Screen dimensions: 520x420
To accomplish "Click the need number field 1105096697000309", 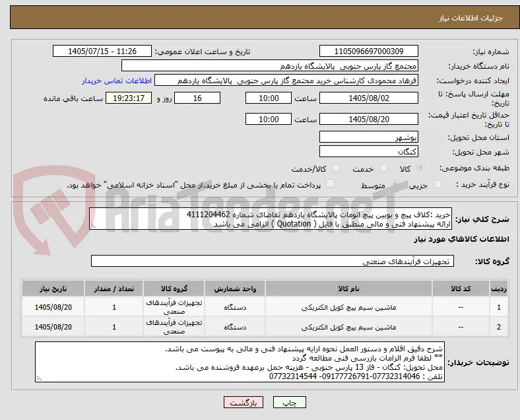I will (369, 51).
